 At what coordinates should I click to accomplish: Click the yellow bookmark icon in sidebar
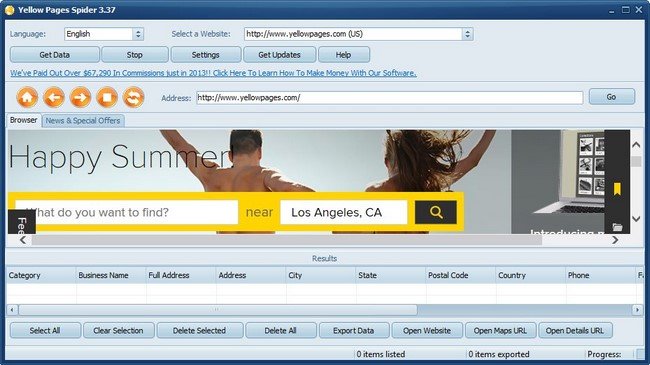coord(617,189)
